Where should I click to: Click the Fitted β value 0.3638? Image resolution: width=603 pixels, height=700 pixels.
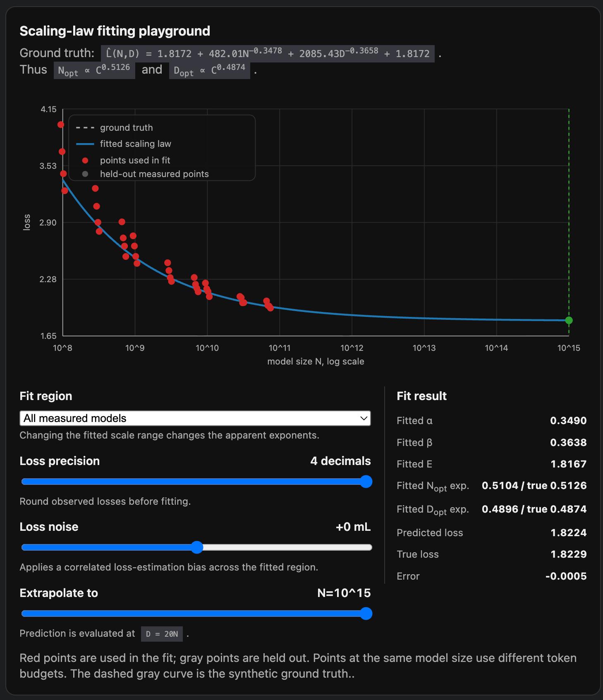coord(568,442)
